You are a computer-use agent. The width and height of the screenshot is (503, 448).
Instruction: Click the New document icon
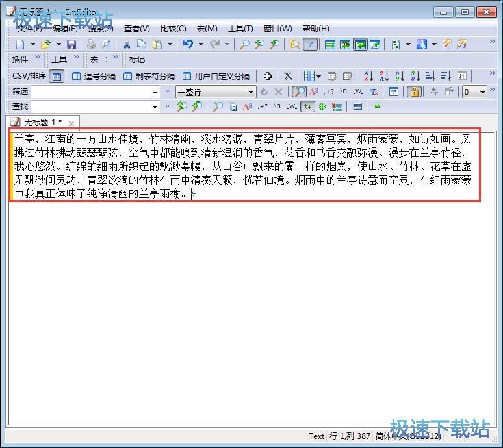point(20,44)
